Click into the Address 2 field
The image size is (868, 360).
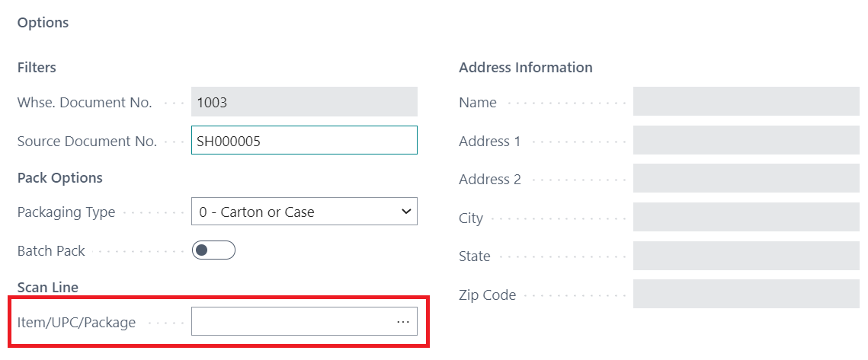(x=746, y=180)
